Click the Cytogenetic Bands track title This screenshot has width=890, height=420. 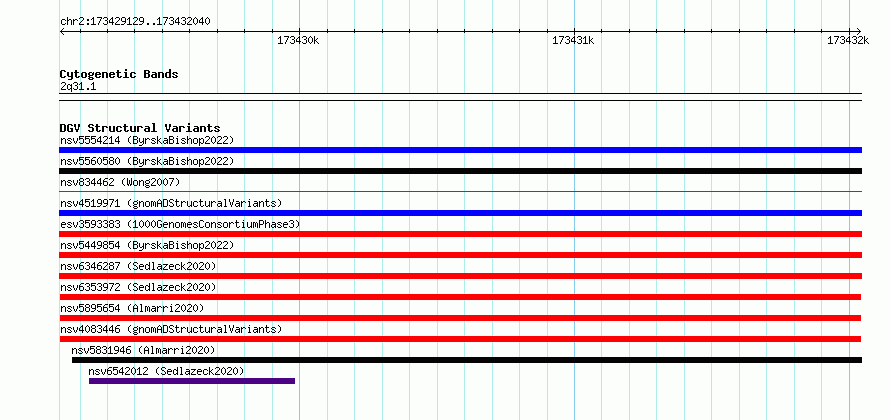(119, 74)
